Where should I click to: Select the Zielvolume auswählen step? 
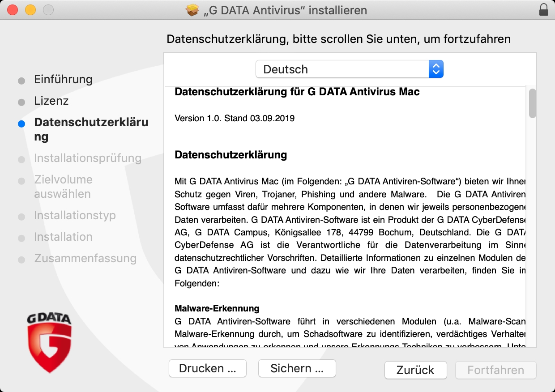click(63, 187)
